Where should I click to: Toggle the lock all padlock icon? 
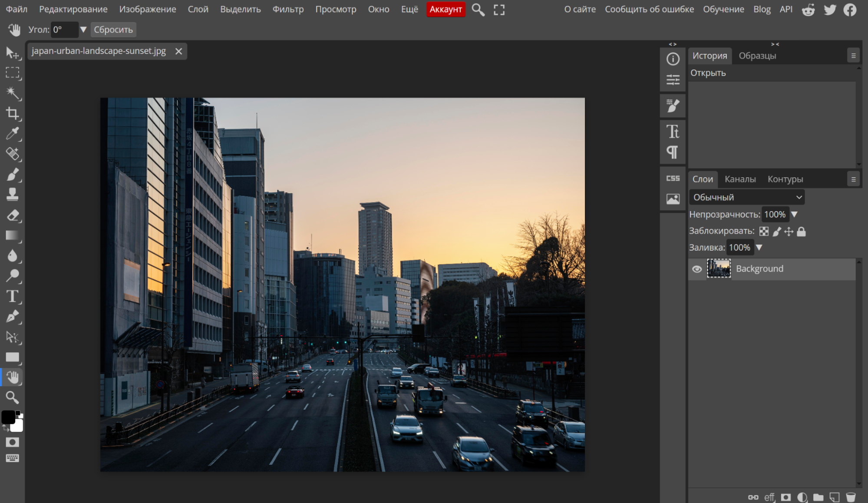[x=802, y=232]
